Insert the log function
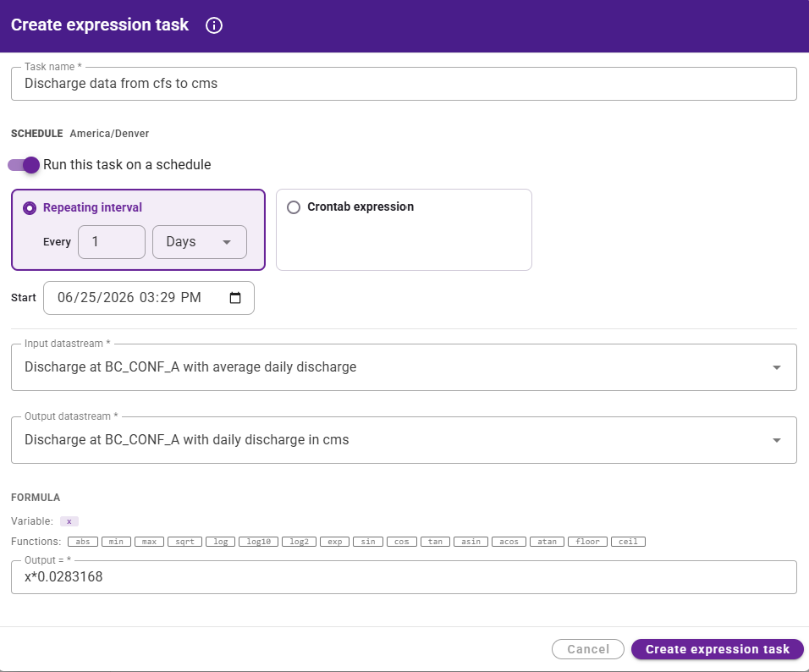Image resolution: width=809 pixels, height=672 pixels. (x=220, y=542)
